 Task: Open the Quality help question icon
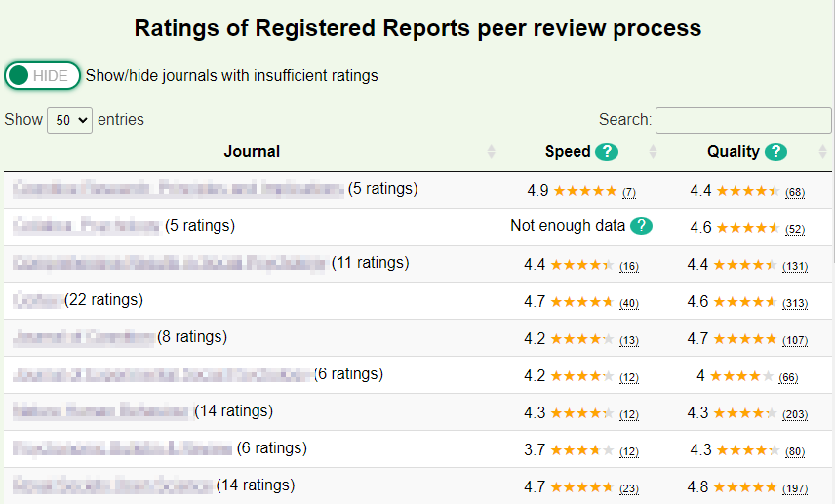pos(775,152)
